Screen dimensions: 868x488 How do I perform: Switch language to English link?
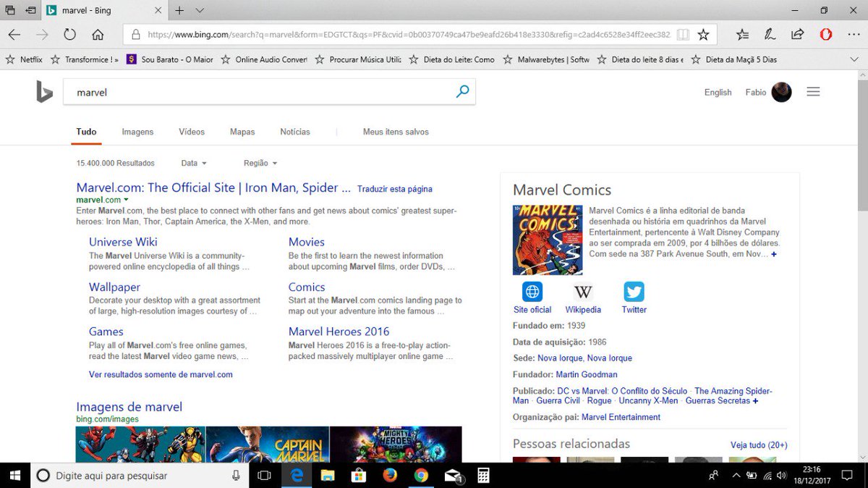pyautogui.click(x=718, y=93)
